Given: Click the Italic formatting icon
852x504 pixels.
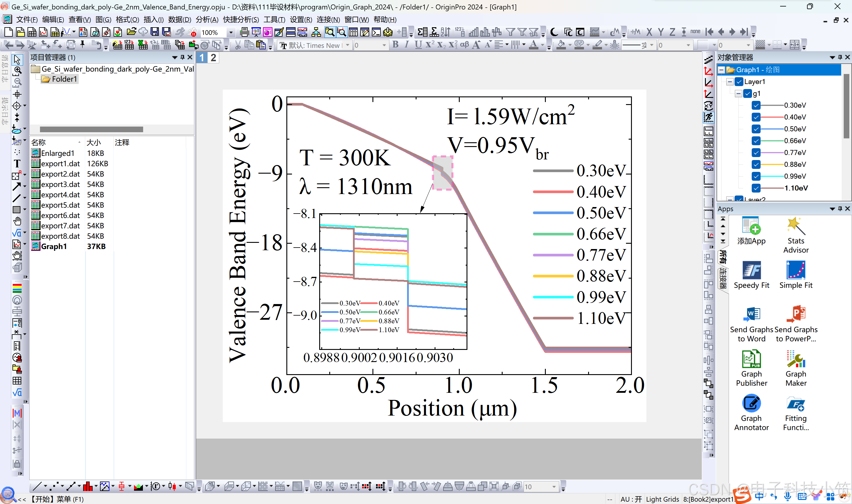Looking at the screenshot, I should tap(406, 45).
